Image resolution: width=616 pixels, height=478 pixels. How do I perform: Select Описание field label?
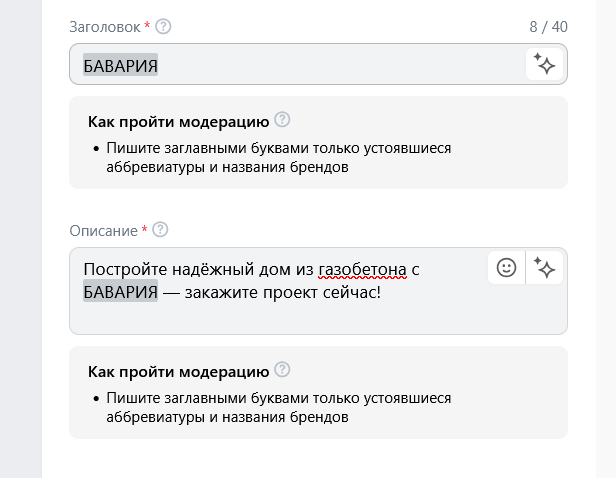tap(104, 231)
